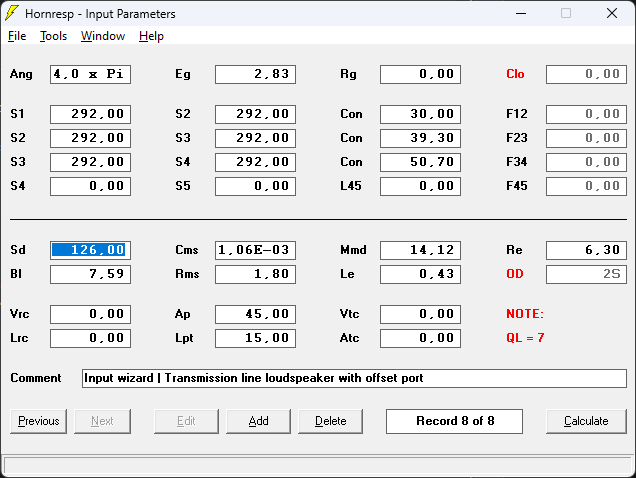
Task: Add a new record
Action: pos(258,421)
